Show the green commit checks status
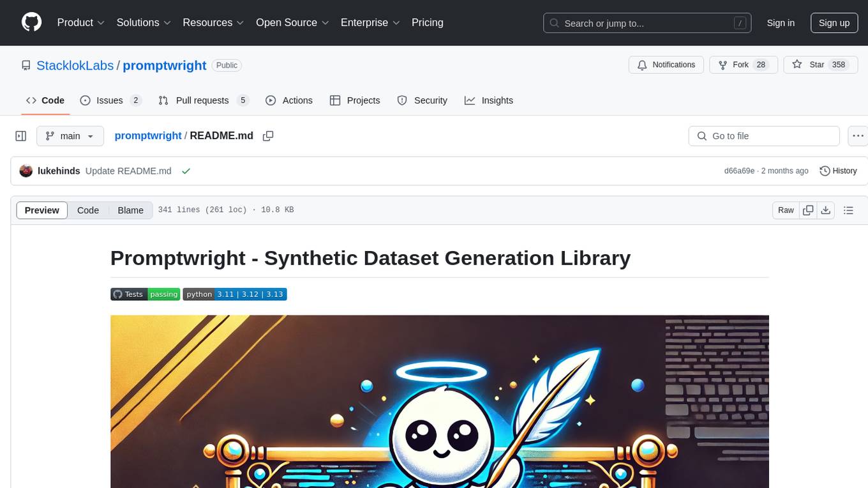Screen dimensions: 868x488 point(186,171)
